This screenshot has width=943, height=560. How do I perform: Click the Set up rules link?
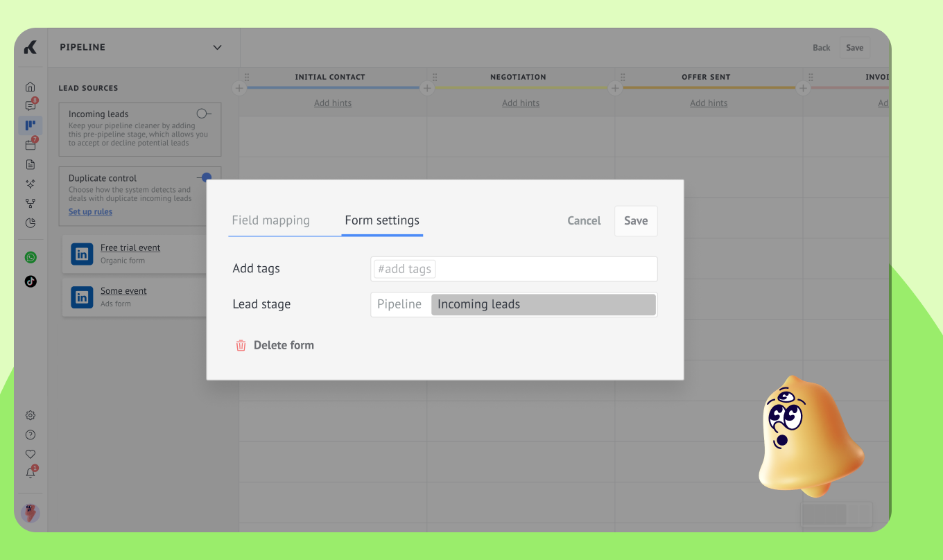(x=90, y=212)
